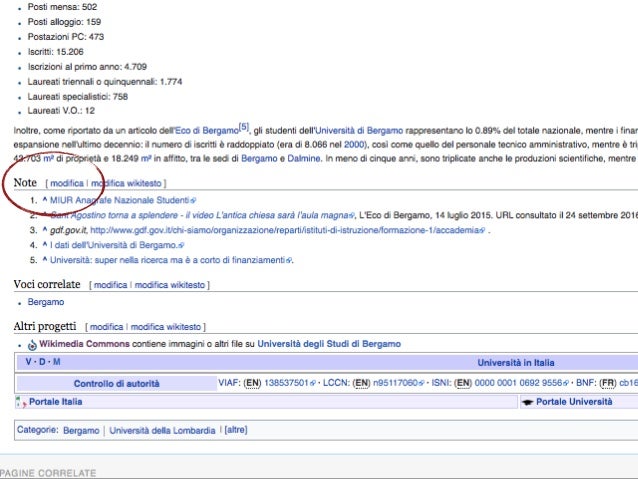The width and height of the screenshot is (638, 479).
Task: Follow the Università di Bergamo link in paragraph
Action: click(359, 131)
